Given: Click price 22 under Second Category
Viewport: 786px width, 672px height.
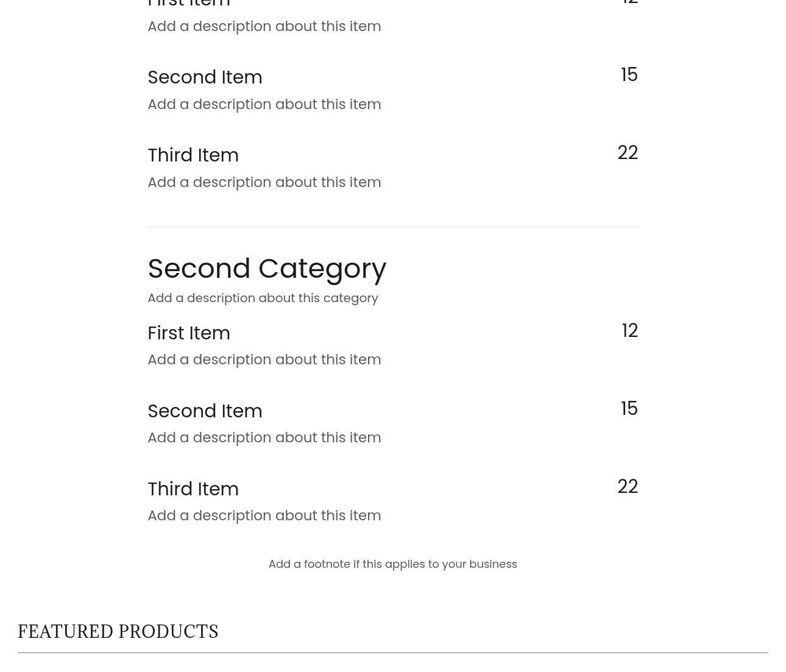Looking at the screenshot, I should point(628,487).
